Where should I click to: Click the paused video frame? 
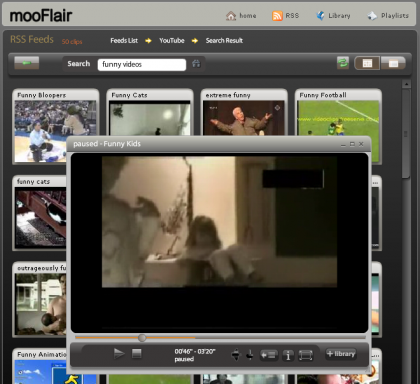(x=219, y=222)
